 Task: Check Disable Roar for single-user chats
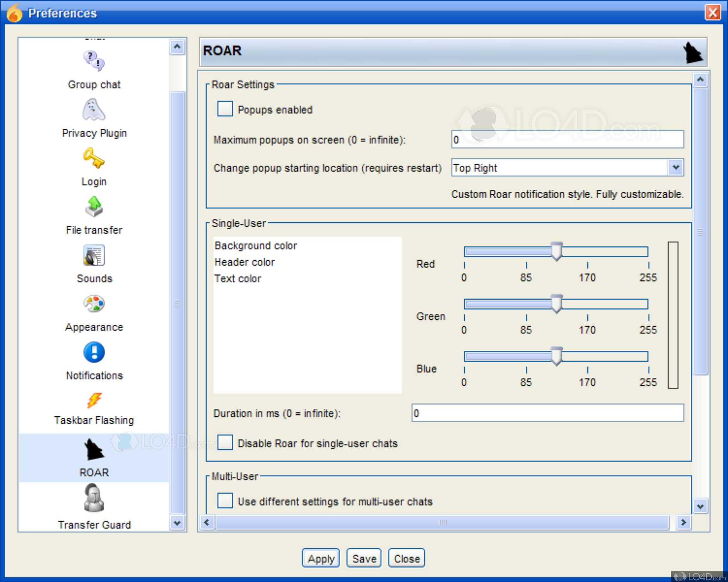coord(225,443)
